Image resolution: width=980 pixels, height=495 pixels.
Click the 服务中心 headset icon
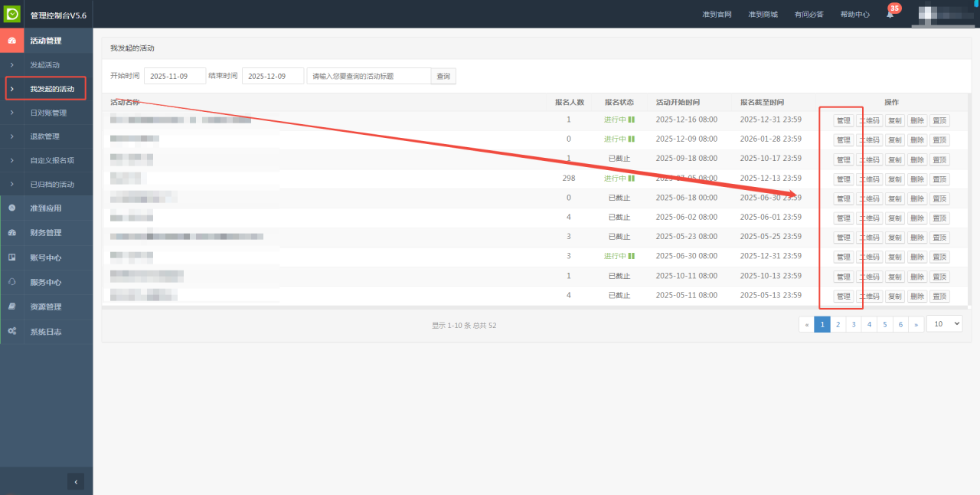11,282
